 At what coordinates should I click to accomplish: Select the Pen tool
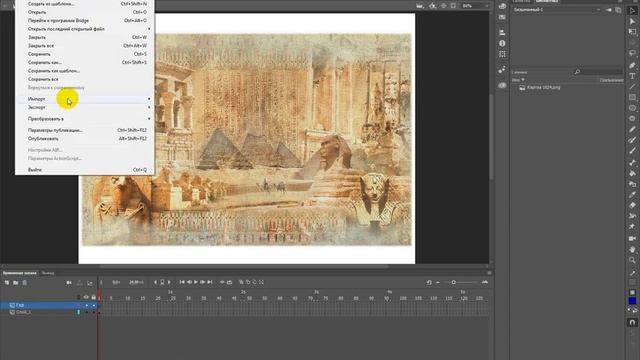tap(632, 65)
